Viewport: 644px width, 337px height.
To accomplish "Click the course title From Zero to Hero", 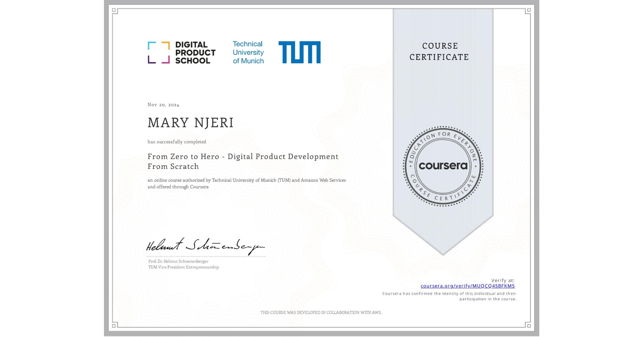I will [x=242, y=157].
